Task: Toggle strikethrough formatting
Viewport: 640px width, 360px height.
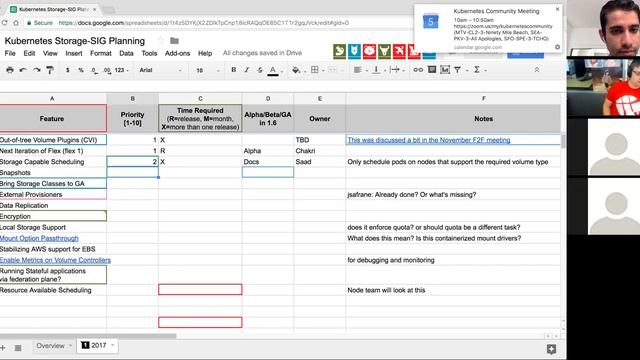Action: click(x=260, y=70)
